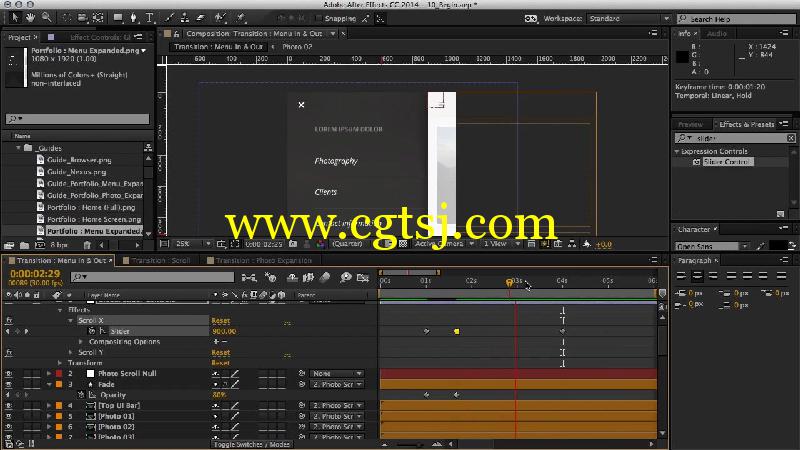Enable the Snapping checkbox
The width and height of the screenshot is (800, 450).
click(x=319, y=18)
